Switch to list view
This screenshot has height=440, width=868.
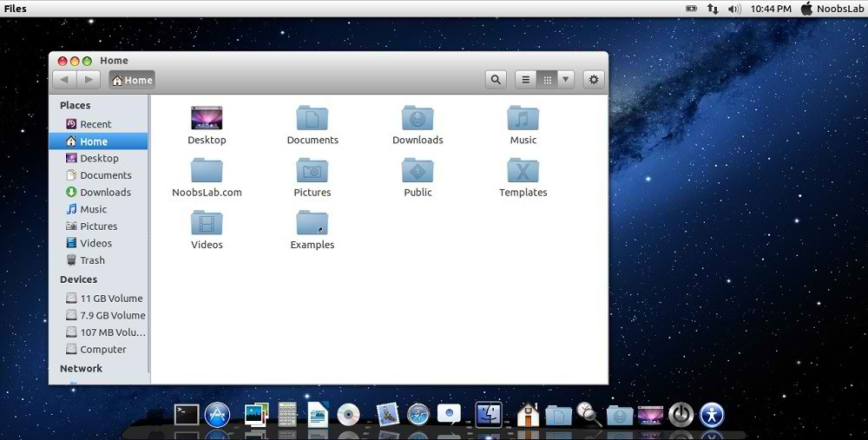point(525,80)
